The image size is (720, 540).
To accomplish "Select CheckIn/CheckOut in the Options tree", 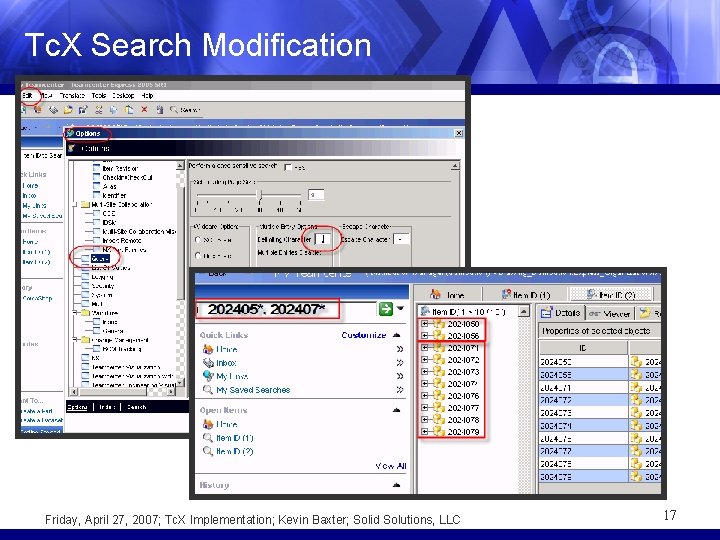I will [x=127, y=177].
